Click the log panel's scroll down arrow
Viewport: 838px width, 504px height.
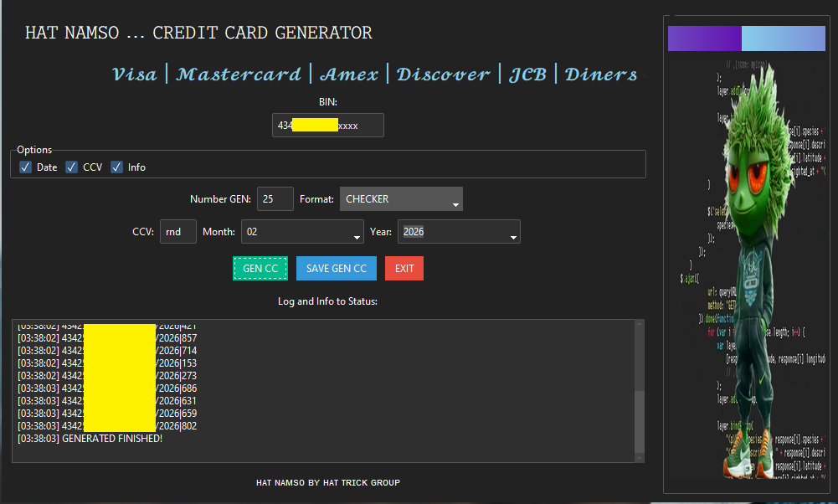click(x=640, y=456)
